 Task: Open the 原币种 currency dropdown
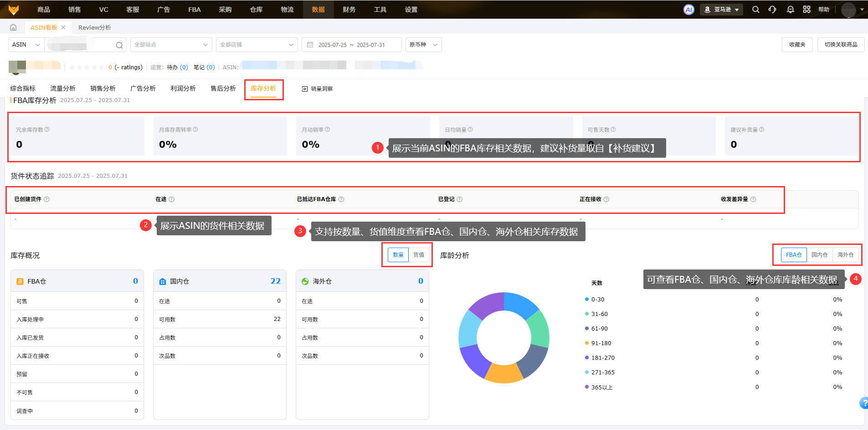[423, 45]
